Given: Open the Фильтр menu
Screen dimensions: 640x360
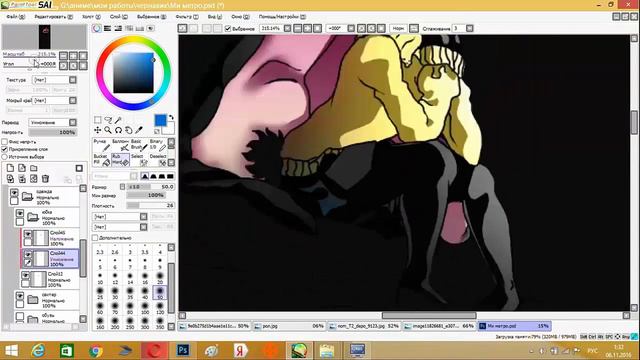Looking at the screenshot, I should [187, 17].
